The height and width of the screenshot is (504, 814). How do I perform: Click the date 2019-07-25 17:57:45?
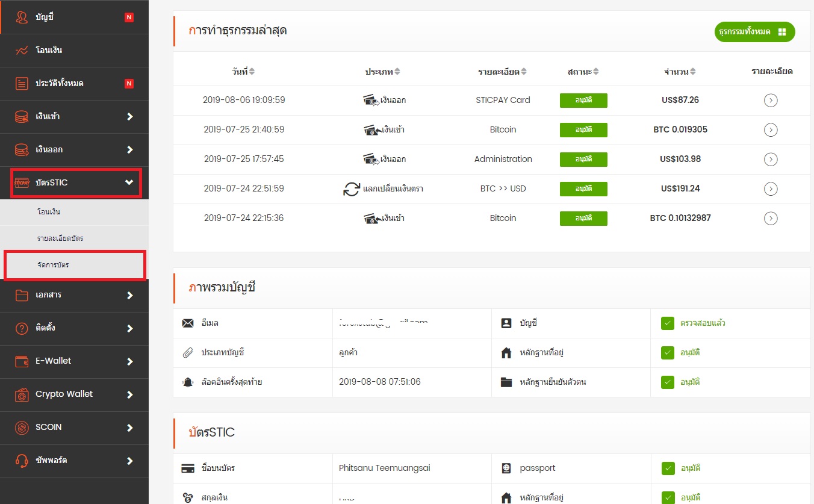click(x=244, y=159)
